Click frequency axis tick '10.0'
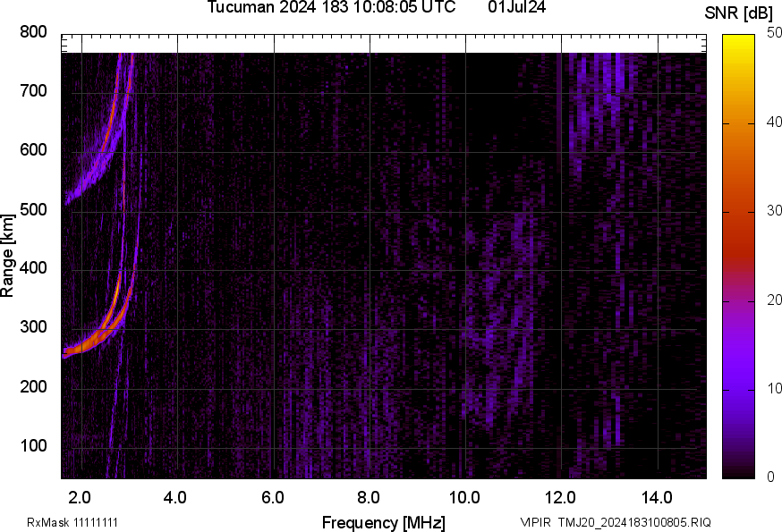 (x=464, y=497)
